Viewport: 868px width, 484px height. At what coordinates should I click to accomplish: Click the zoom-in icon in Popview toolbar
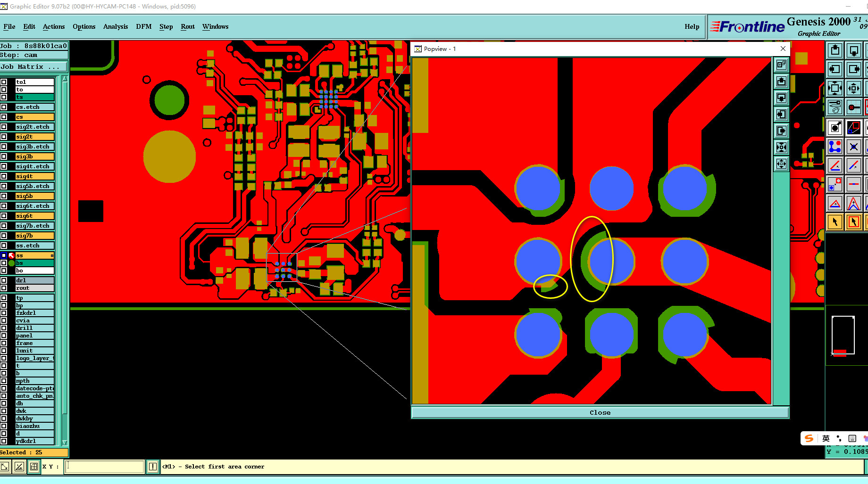[x=781, y=147]
